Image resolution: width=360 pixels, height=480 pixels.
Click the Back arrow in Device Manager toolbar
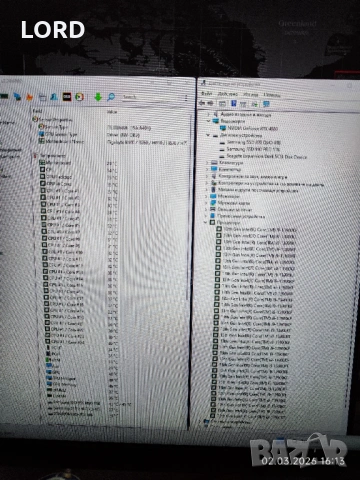(x=202, y=103)
